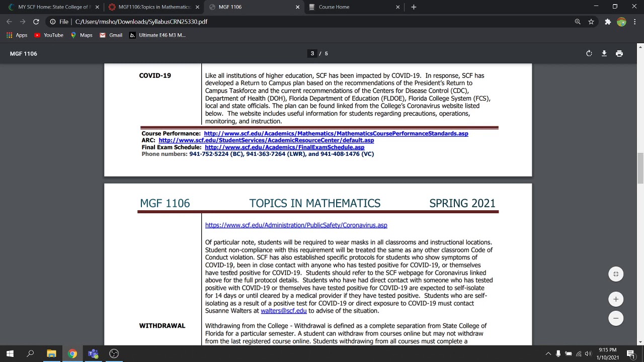Open the Chrome profile avatar
Image resolution: width=644 pixels, height=362 pixels.
pos(621,22)
